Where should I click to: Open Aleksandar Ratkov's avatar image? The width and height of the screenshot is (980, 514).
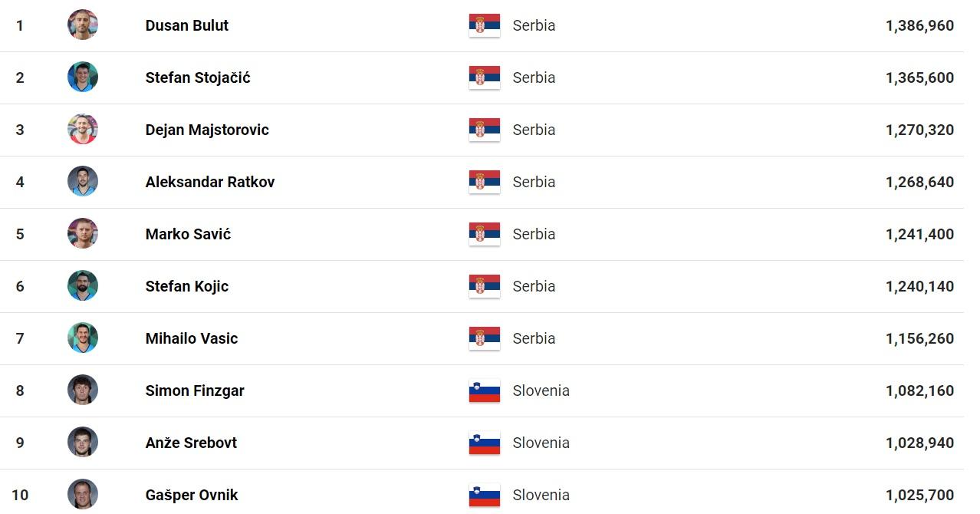[x=83, y=181]
